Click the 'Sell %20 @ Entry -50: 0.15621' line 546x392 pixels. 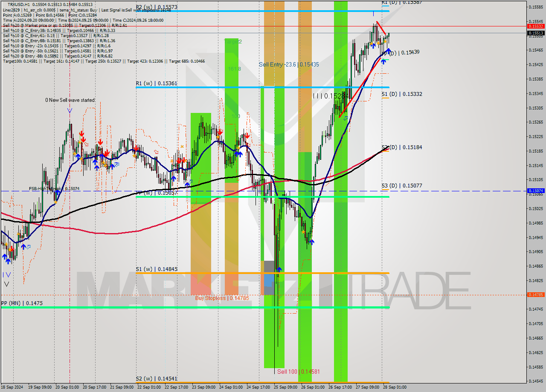[58, 51]
